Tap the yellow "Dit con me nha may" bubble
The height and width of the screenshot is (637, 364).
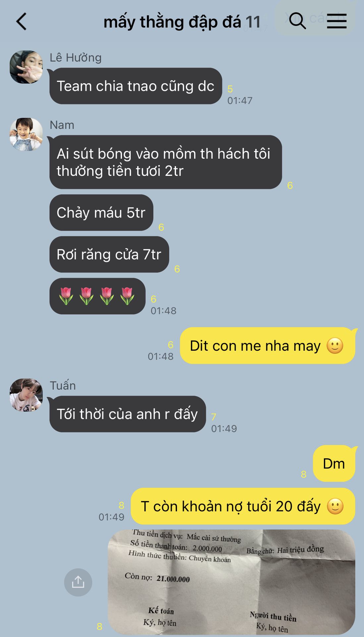tap(267, 346)
